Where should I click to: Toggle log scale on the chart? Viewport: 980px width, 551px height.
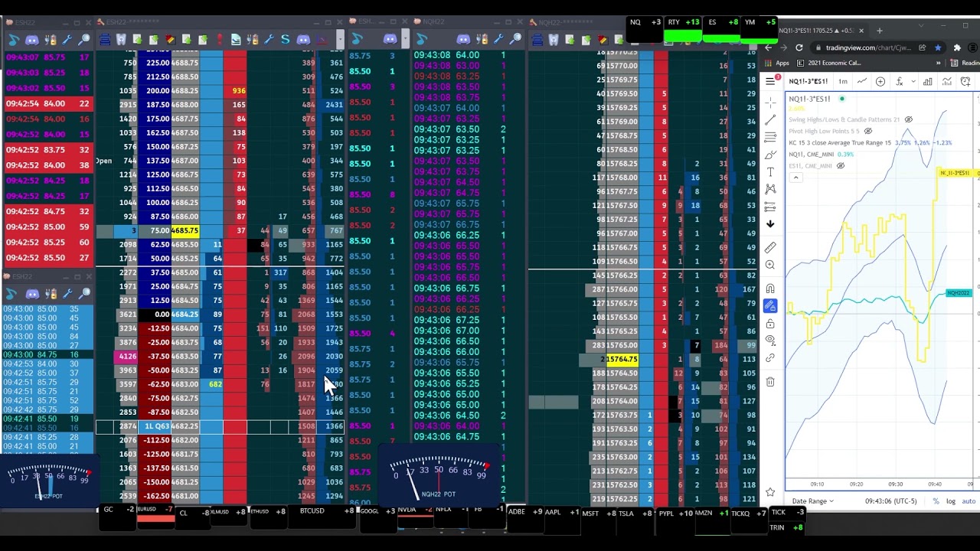pos(950,501)
